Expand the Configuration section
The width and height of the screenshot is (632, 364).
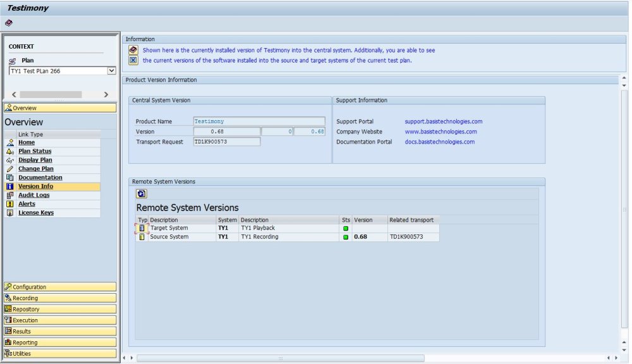(x=60, y=287)
